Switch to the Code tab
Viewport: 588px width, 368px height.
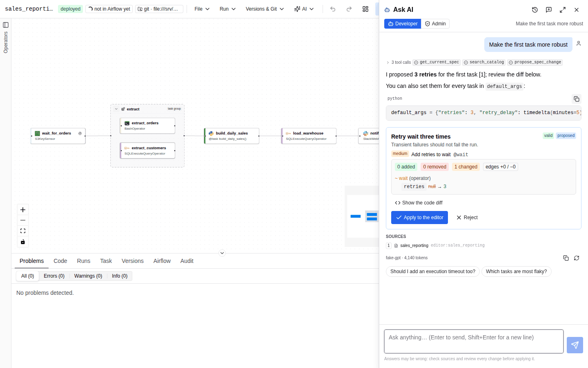(x=60, y=261)
